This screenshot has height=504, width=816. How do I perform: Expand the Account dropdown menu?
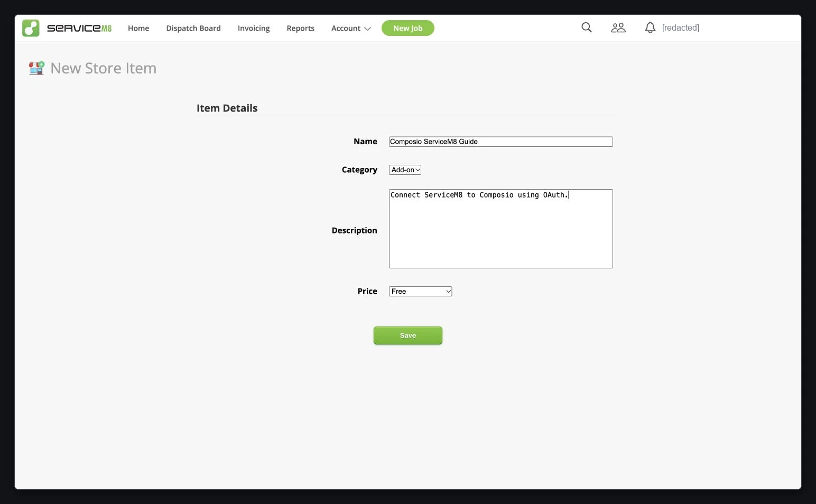coord(351,28)
